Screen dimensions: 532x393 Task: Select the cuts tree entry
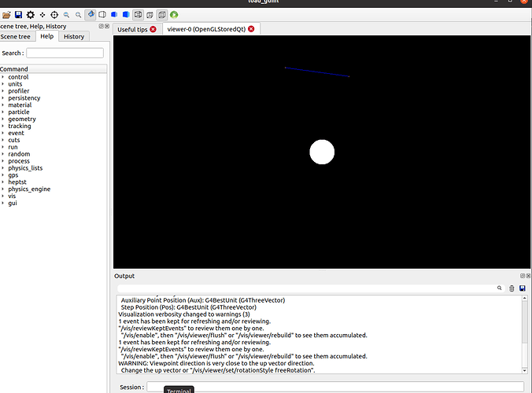click(14, 140)
